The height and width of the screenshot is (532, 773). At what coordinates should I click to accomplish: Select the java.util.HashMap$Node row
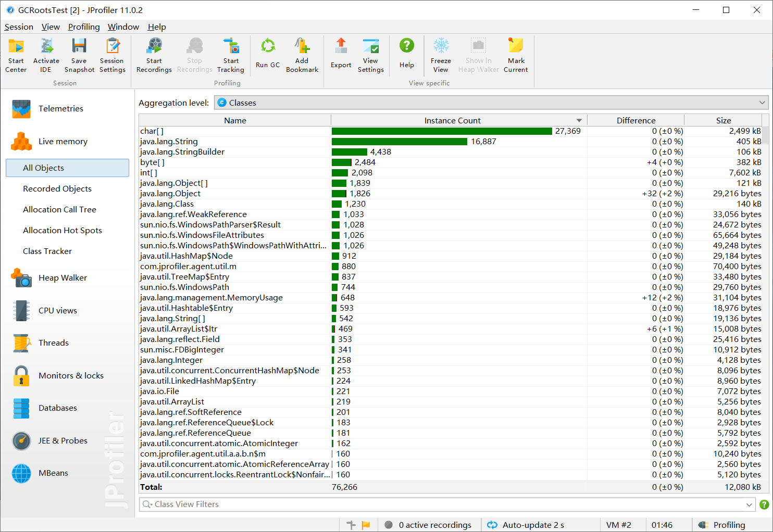tap(451, 256)
